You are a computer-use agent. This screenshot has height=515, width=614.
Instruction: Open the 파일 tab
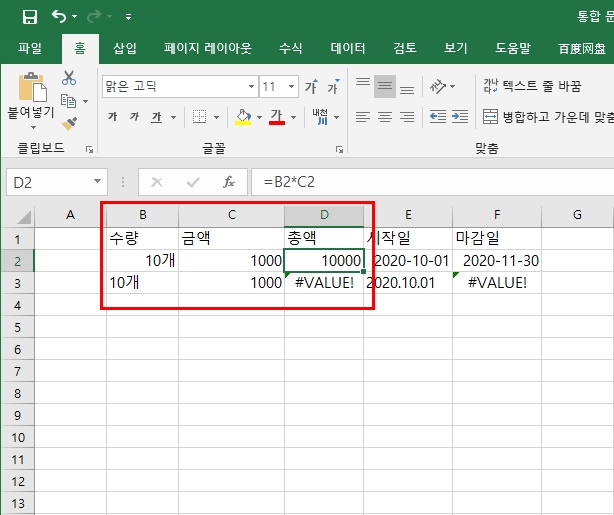point(30,49)
